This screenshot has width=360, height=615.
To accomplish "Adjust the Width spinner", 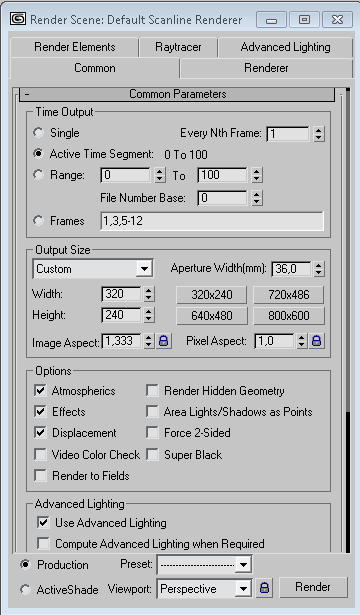I will point(149,294).
